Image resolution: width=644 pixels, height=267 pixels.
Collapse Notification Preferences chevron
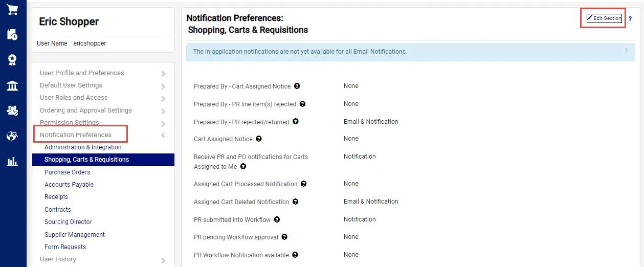click(163, 136)
